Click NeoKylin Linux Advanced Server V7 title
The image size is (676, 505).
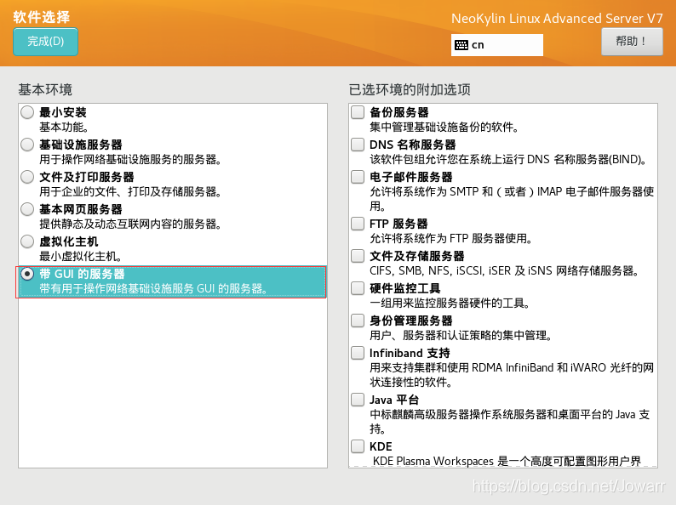[x=557, y=19]
